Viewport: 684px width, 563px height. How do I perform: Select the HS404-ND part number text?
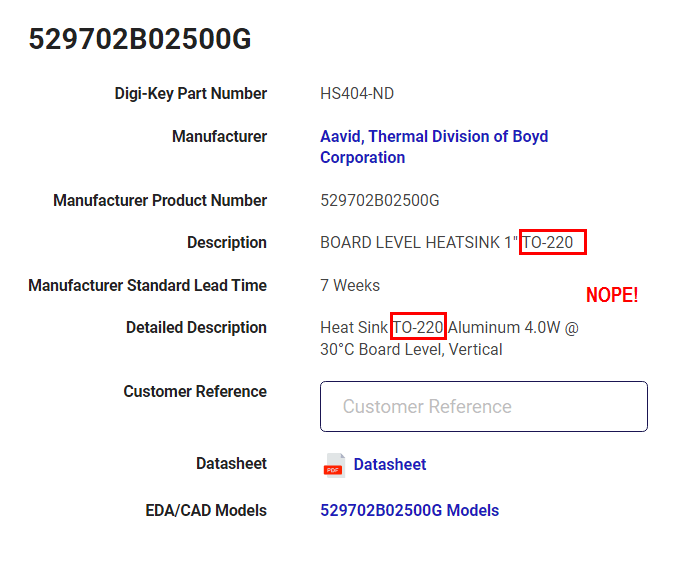[357, 93]
